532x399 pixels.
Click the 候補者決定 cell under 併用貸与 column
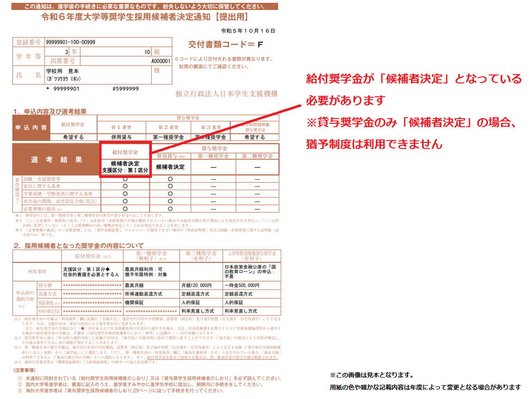pos(170,167)
